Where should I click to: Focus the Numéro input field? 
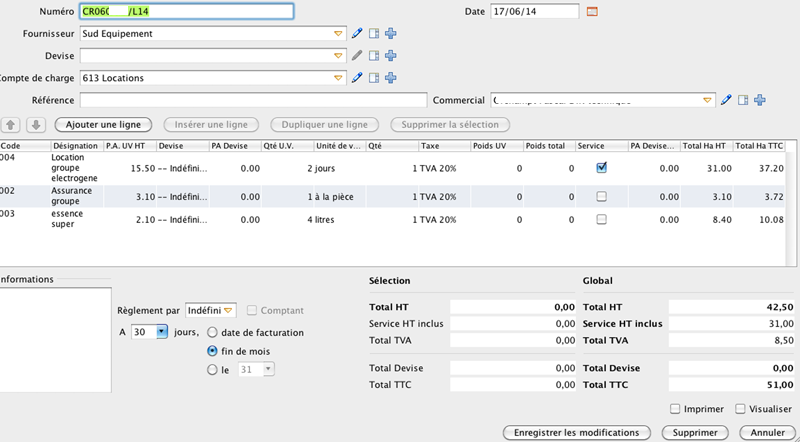pos(187,12)
